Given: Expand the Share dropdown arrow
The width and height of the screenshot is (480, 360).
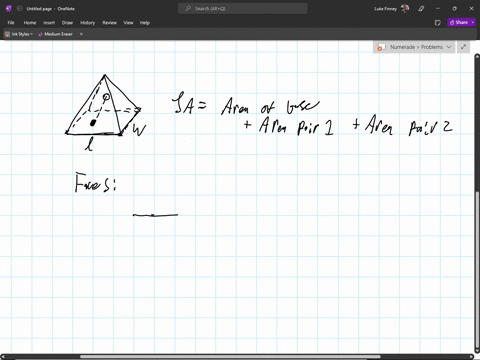Looking at the screenshot, I should (473, 22).
